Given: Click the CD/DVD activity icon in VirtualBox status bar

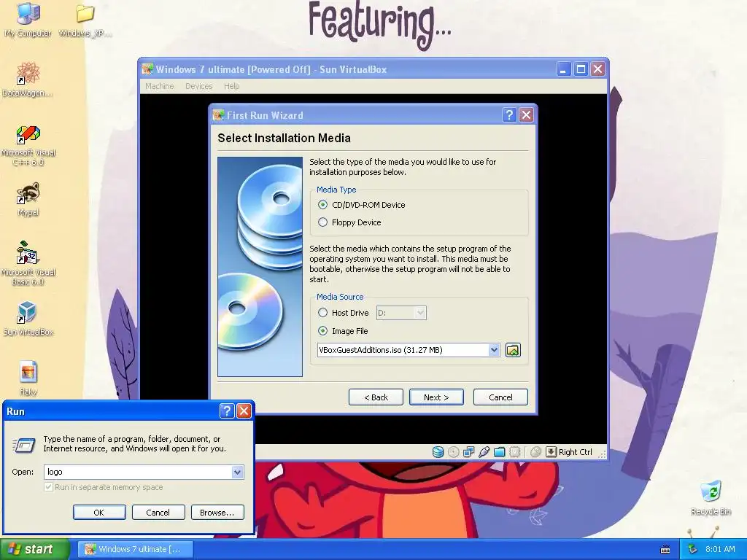Looking at the screenshot, I should coord(454,452).
